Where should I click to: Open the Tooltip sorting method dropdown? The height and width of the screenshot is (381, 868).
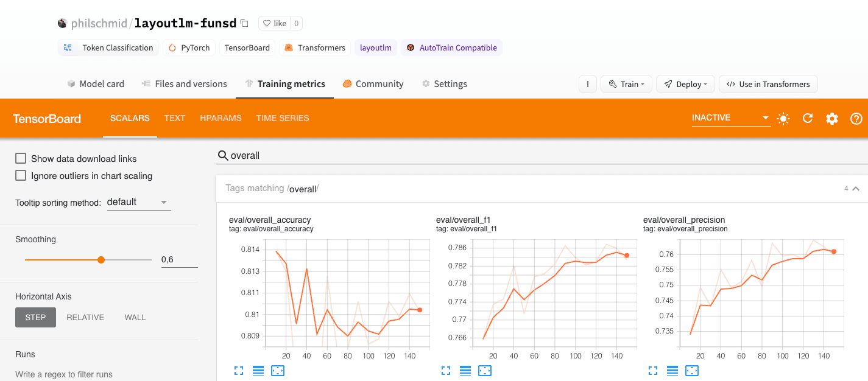click(139, 202)
